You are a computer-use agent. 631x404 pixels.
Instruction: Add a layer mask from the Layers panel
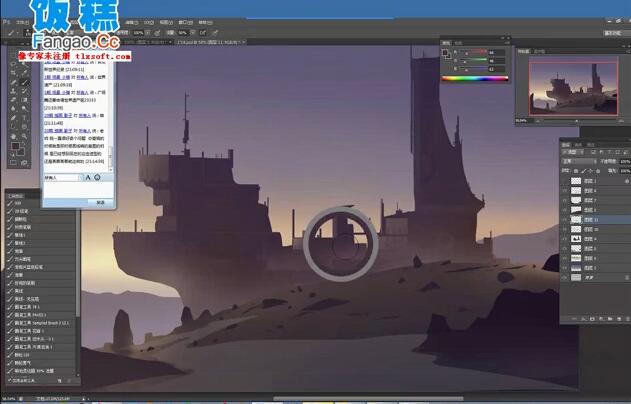coord(592,319)
